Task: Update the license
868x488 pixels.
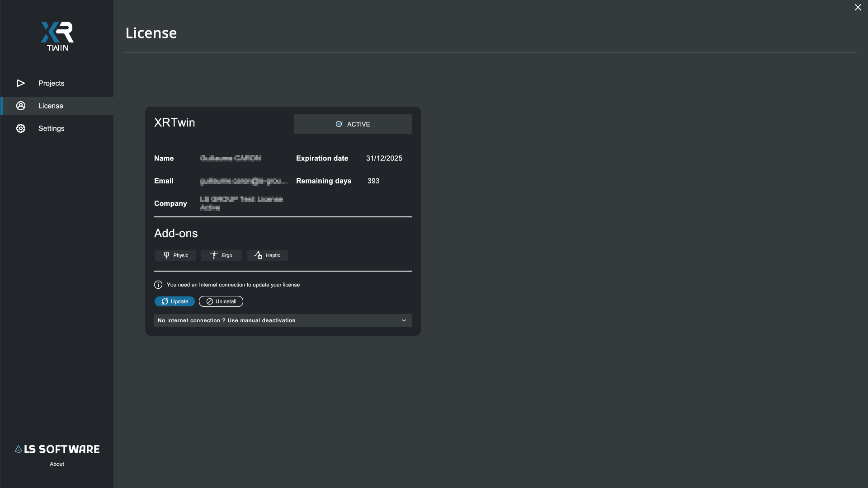Action: [x=175, y=301]
